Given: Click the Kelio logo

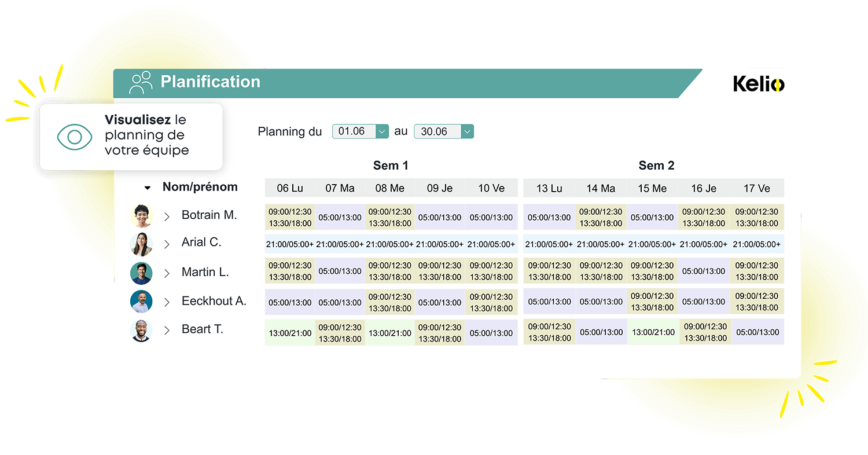Looking at the screenshot, I should pos(759,84).
